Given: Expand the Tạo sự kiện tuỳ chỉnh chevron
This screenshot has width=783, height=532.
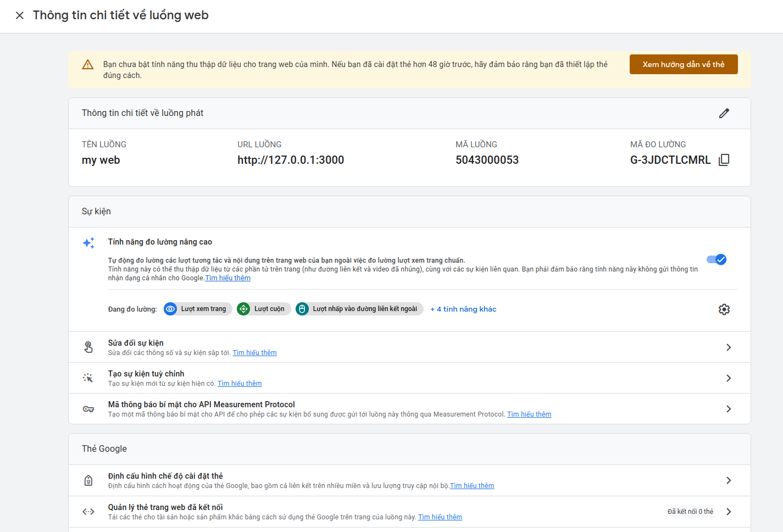Looking at the screenshot, I should tap(729, 378).
